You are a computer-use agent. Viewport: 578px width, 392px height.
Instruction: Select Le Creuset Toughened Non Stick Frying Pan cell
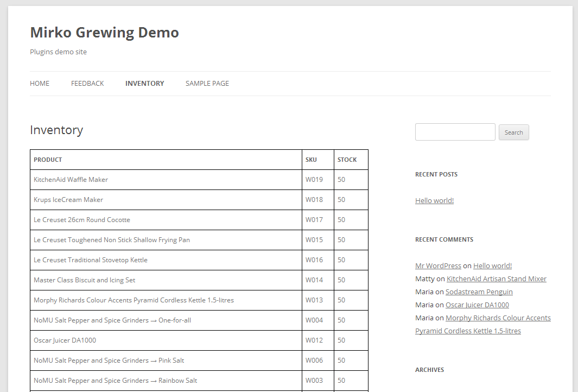click(166, 240)
